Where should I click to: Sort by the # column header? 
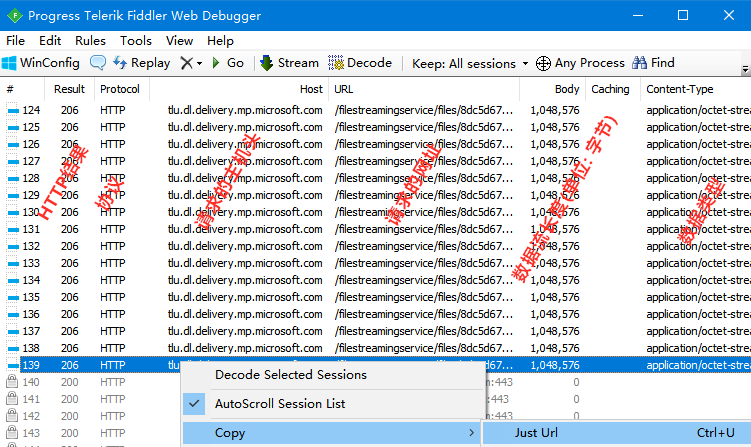point(23,89)
